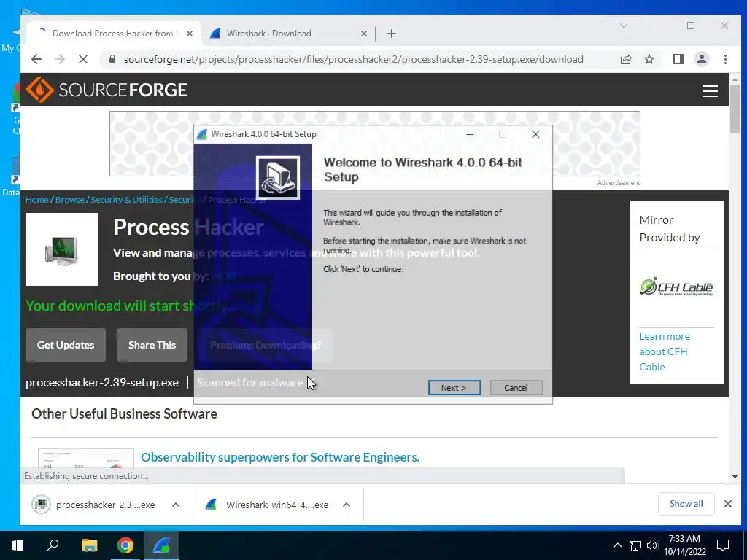Close the downloads shelf
The height and width of the screenshot is (560, 747).
(727, 504)
